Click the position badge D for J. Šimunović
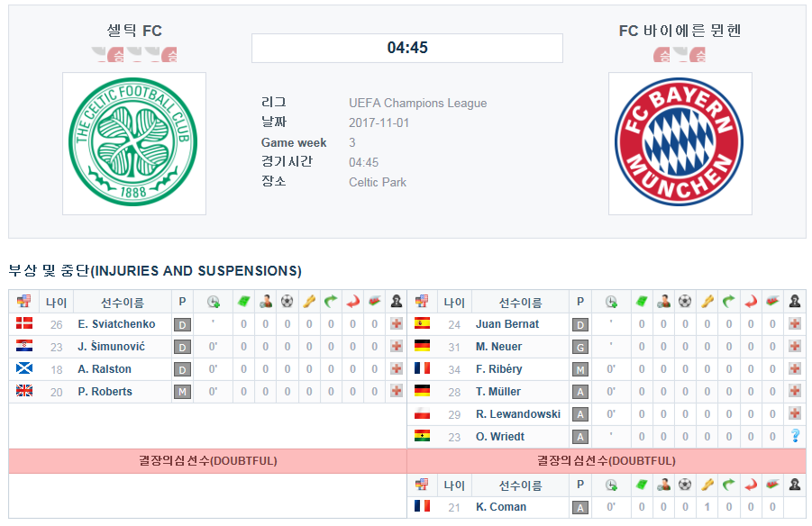 coord(182,347)
